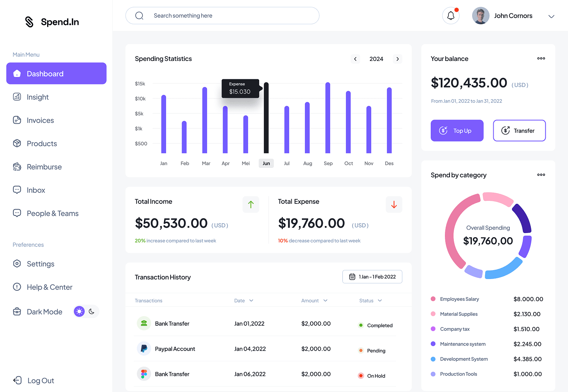Select next year arrow in Spending Statistics
Screen dimensions: 568x392
click(x=397, y=59)
